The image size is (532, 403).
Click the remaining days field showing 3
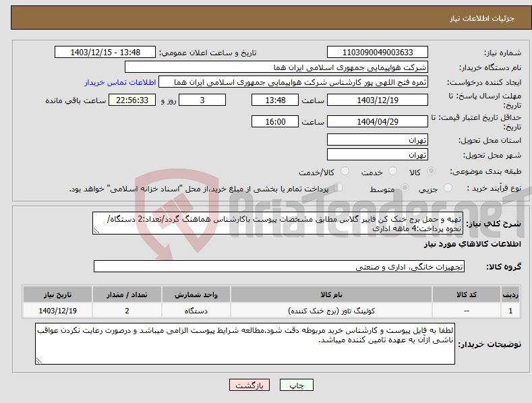point(202,100)
